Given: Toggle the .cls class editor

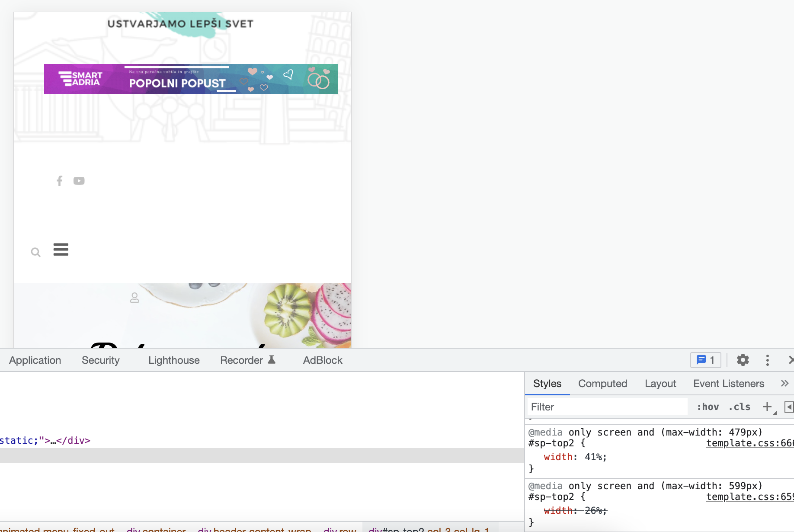Looking at the screenshot, I should point(740,407).
